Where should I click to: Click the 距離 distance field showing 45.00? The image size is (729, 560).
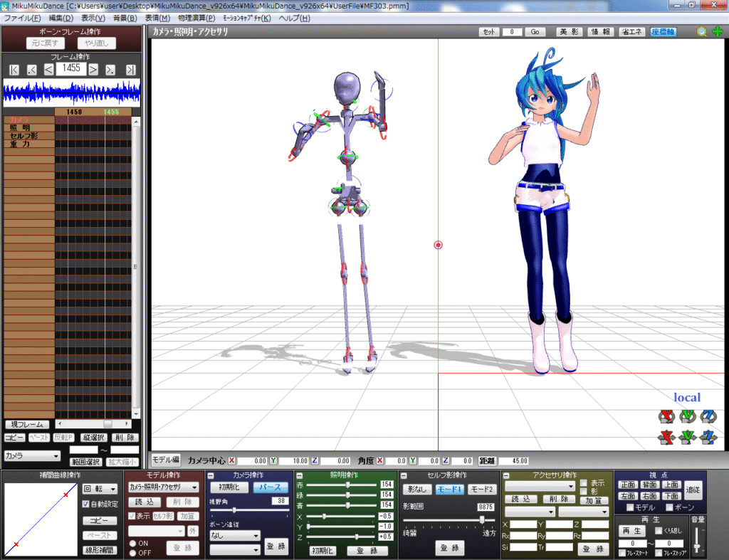514,460
